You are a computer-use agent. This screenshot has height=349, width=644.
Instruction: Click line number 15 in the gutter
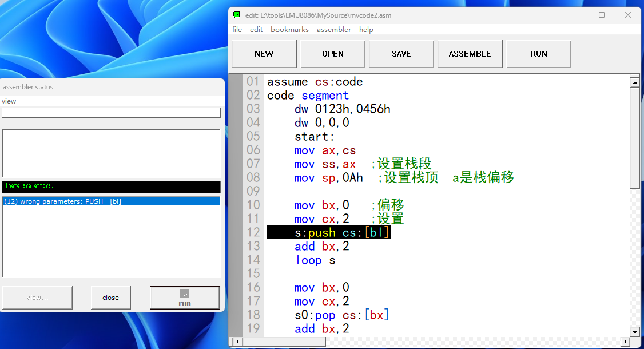[253, 274]
